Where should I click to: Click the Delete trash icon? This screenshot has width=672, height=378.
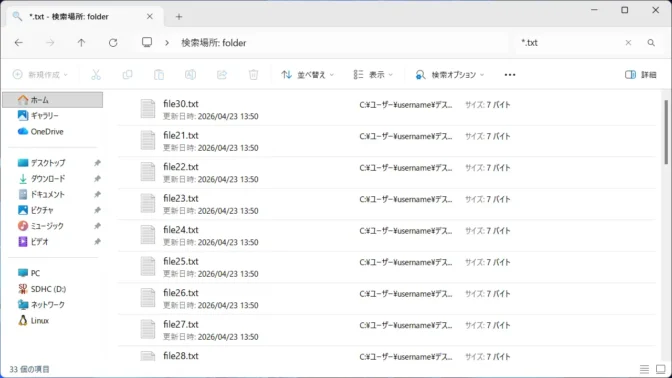pyautogui.click(x=253, y=75)
